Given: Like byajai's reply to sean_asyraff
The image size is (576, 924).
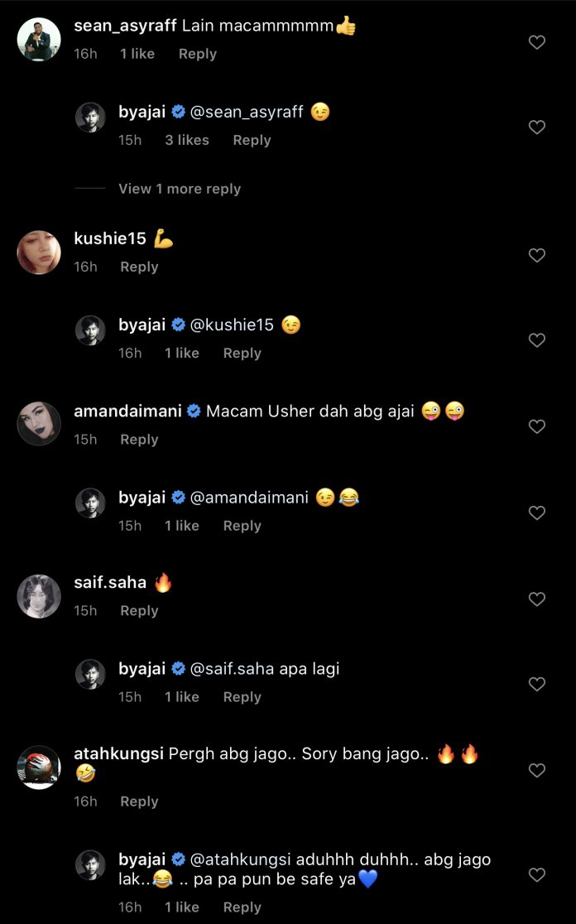Looking at the screenshot, I should point(537,128).
